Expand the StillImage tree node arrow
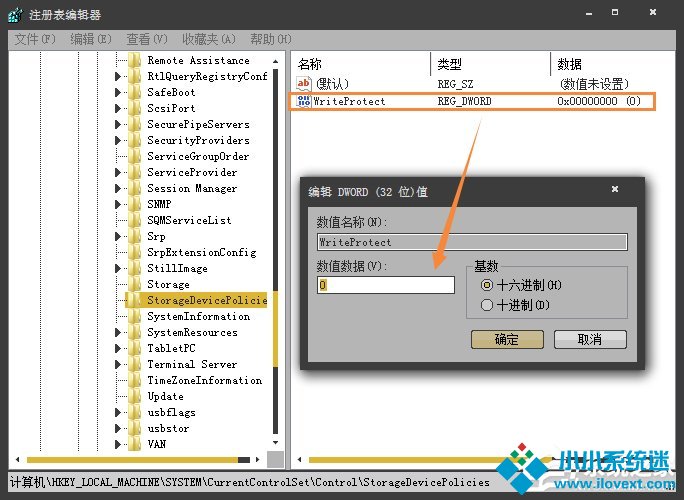Viewport: 684px width, 500px height. 118,268
